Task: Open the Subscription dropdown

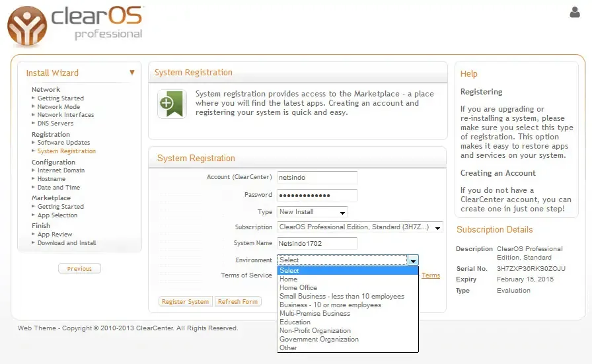Action: coord(360,227)
